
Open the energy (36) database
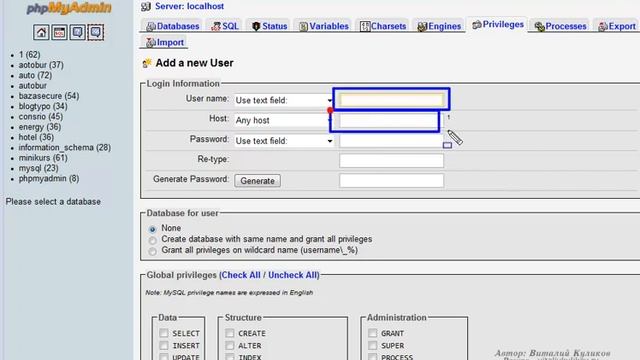click(40, 127)
